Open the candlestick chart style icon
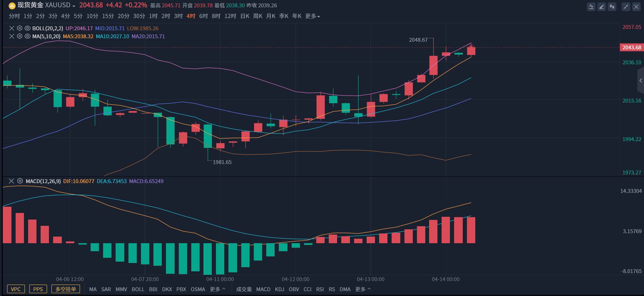This screenshot has width=644, height=296. click(612, 7)
